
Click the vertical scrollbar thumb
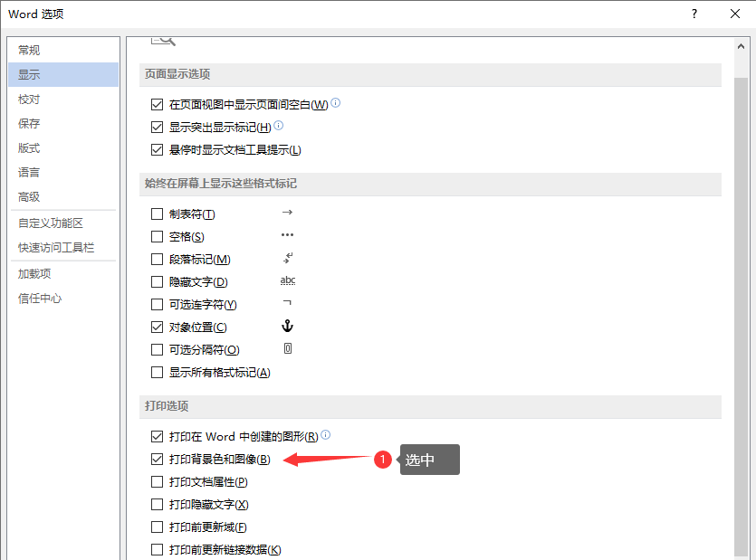741,317
